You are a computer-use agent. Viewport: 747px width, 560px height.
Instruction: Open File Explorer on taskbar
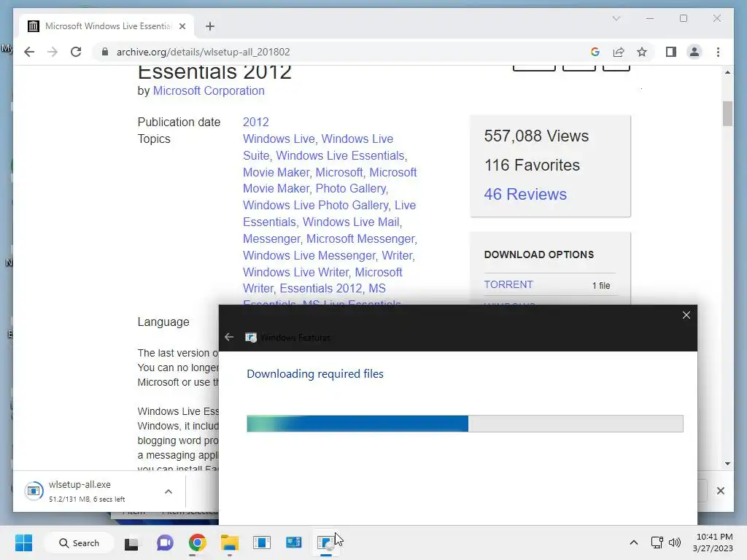(x=229, y=542)
